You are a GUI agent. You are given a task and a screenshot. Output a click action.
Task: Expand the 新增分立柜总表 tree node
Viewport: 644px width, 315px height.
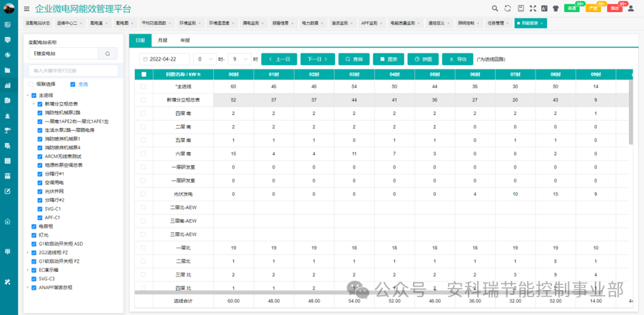click(34, 104)
